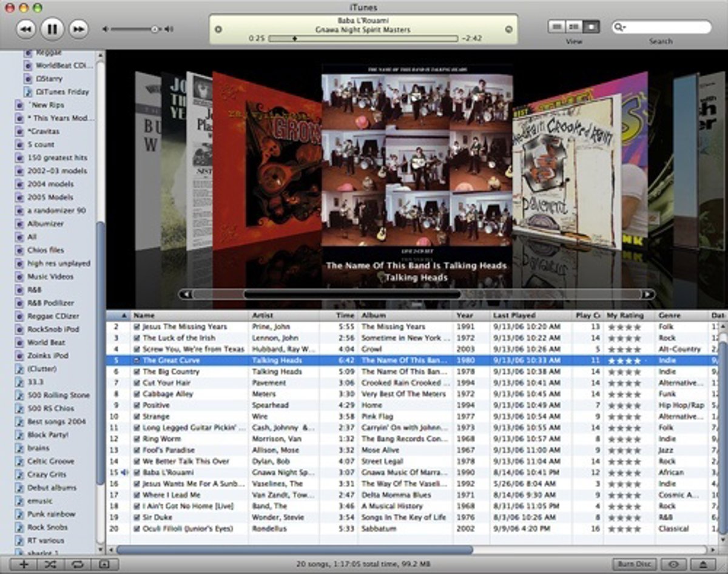Adjust the volume slider knob

(155, 29)
